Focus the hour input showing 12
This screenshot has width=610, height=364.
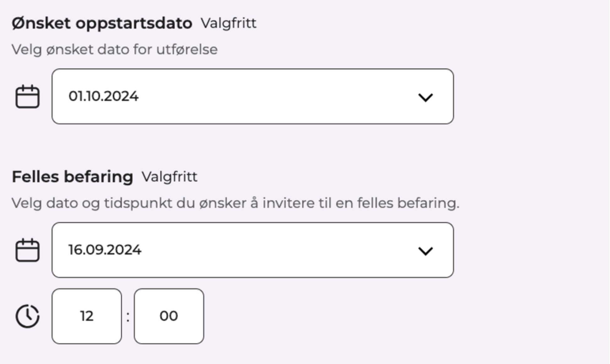click(x=87, y=316)
